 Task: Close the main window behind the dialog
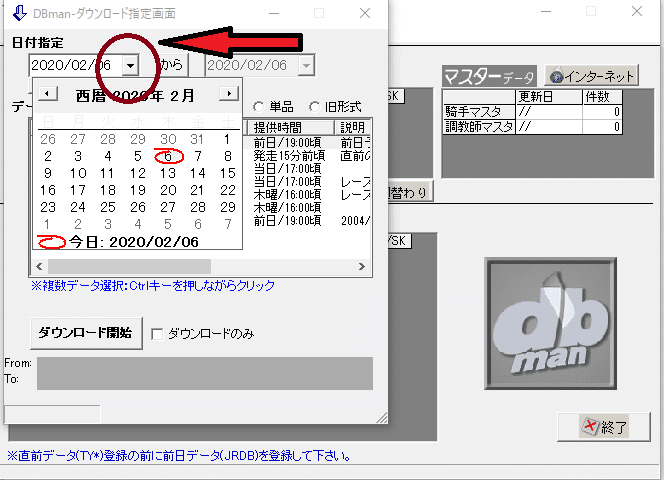636,11
